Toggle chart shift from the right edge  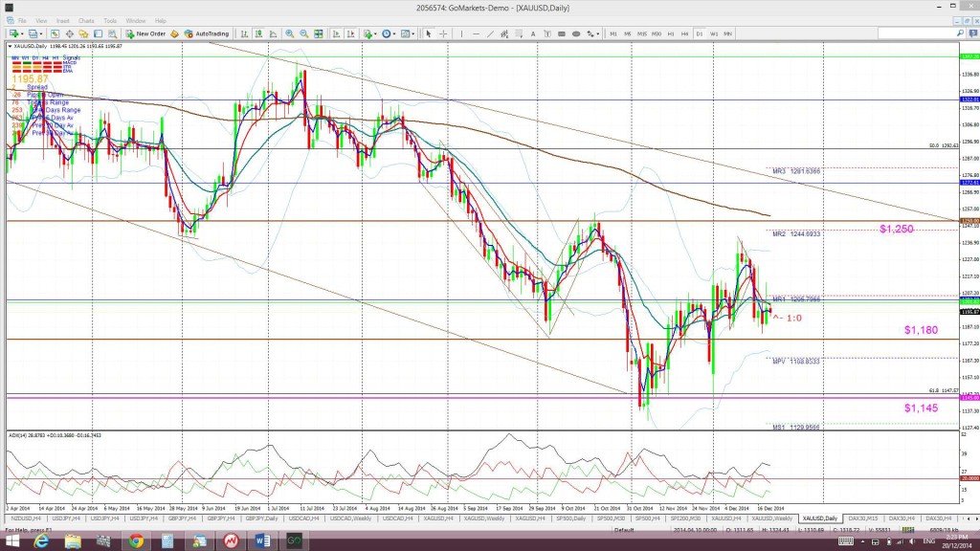pyautogui.click(x=350, y=33)
